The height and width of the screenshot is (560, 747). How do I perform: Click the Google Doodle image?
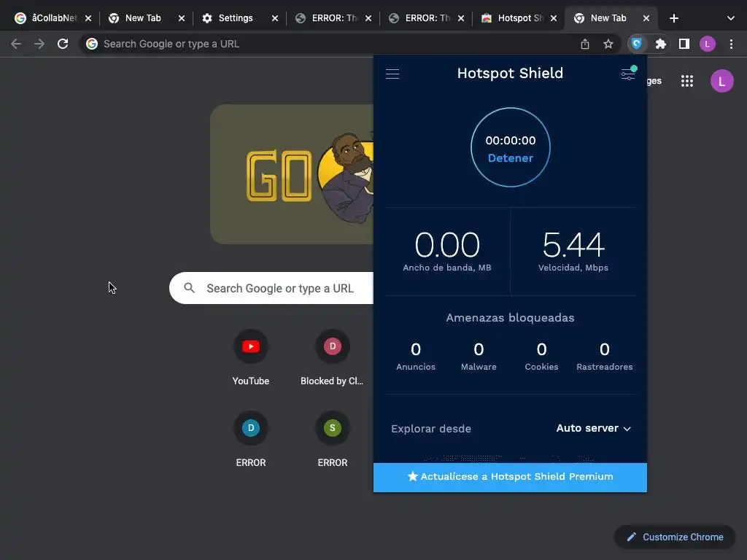point(292,174)
